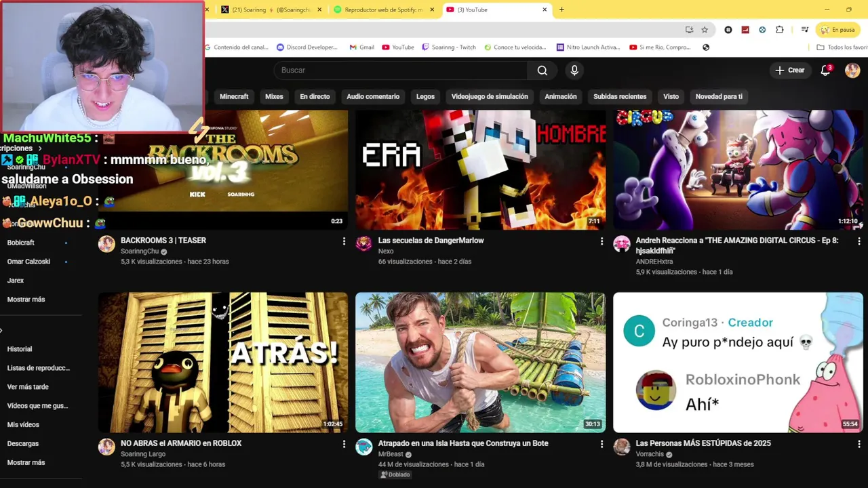Open the Nitro Launch Activa bookmark
The image size is (868, 488).
[x=588, y=47]
